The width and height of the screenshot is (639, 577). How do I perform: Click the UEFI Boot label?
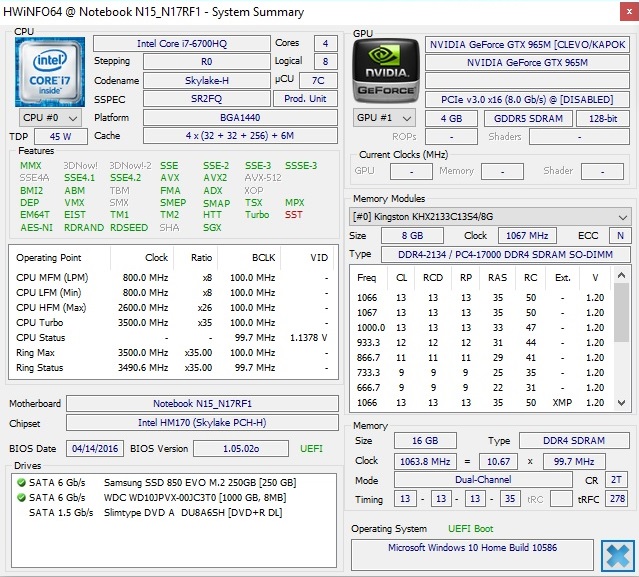[470, 529]
